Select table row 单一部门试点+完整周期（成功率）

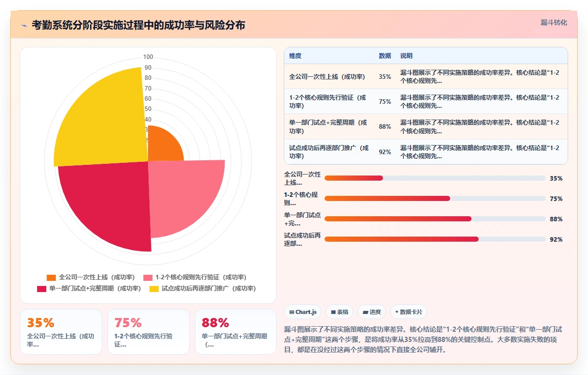click(426, 127)
